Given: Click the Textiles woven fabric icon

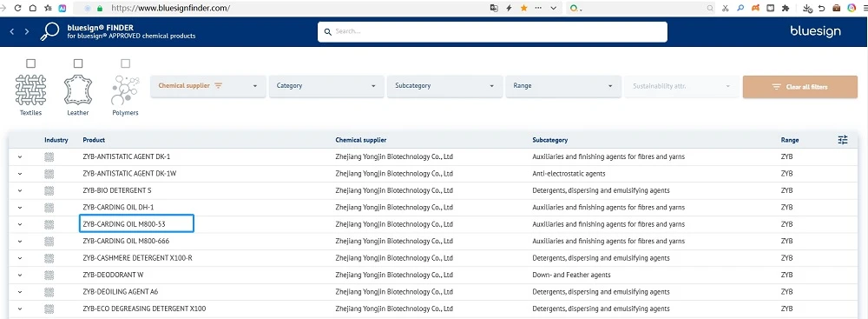Looking at the screenshot, I should [x=31, y=90].
